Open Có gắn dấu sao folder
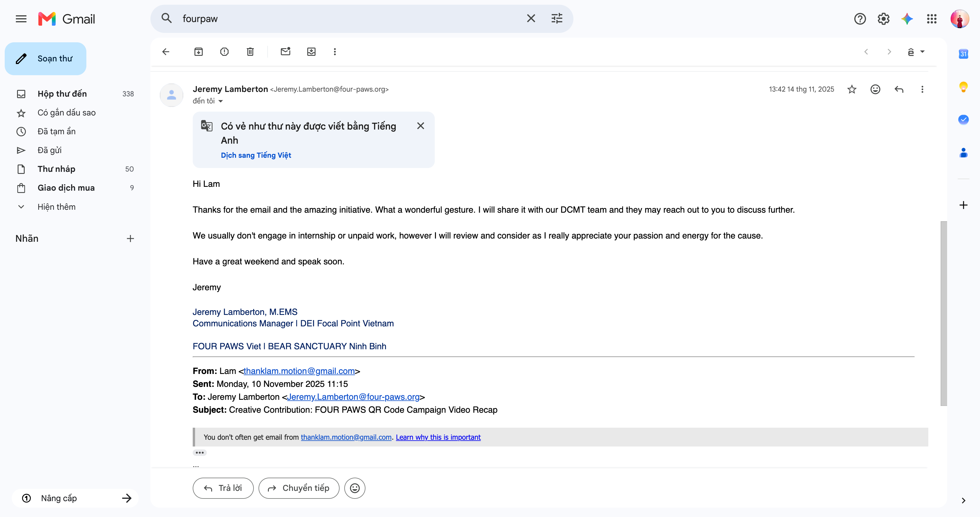This screenshot has height=517, width=980. (x=75, y=113)
